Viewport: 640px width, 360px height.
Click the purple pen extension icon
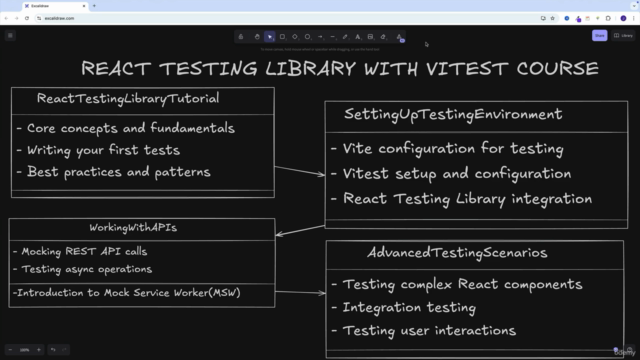click(578, 19)
